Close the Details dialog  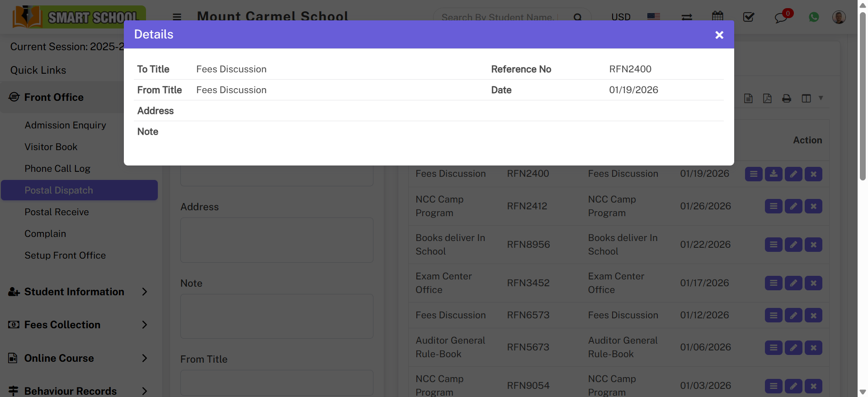pos(719,35)
